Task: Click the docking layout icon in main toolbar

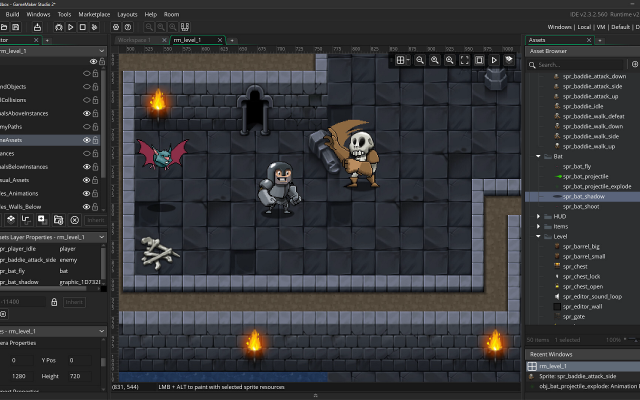Action: [185, 27]
